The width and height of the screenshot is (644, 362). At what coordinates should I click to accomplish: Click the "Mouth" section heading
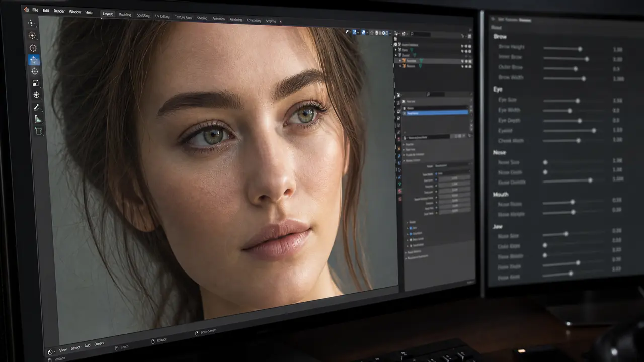pyautogui.click(x=501, y=195)
